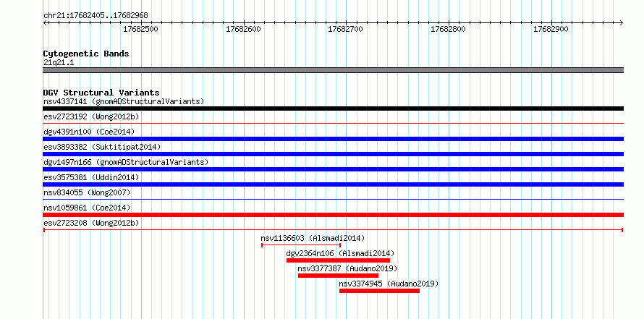The height and width of the screenshot is (319, 644).
Task: Click the label nsv4337141 (gnomADStructuralVariants)
Action: tap(124, 101)
